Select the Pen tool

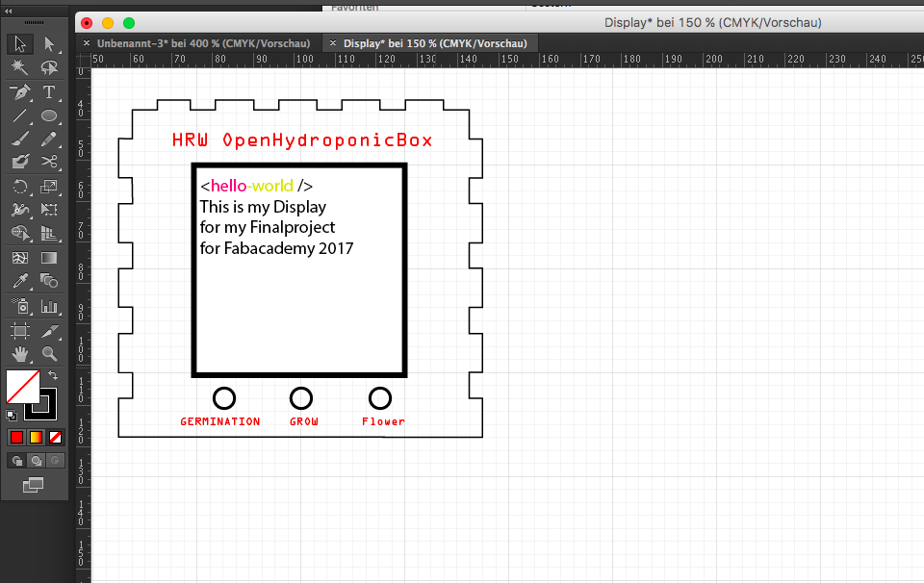click(x=19, y=92)
